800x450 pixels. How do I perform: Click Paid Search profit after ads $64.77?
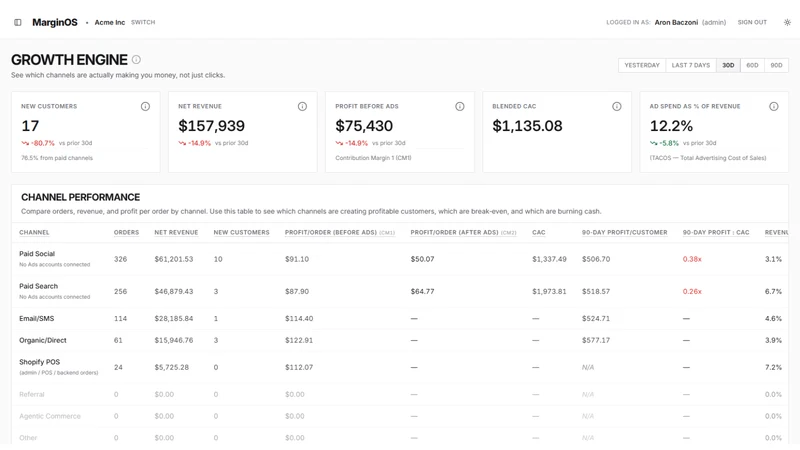point(422,292)
